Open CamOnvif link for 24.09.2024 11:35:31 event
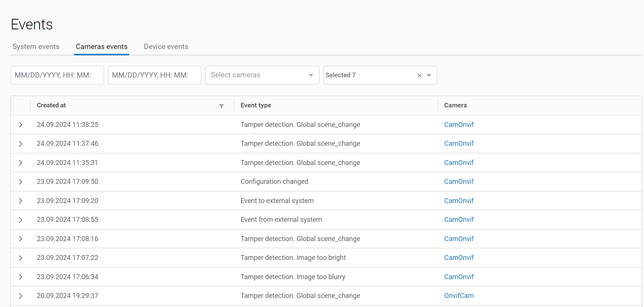This screenshot has width=644, height=307. tap(459, 163)
